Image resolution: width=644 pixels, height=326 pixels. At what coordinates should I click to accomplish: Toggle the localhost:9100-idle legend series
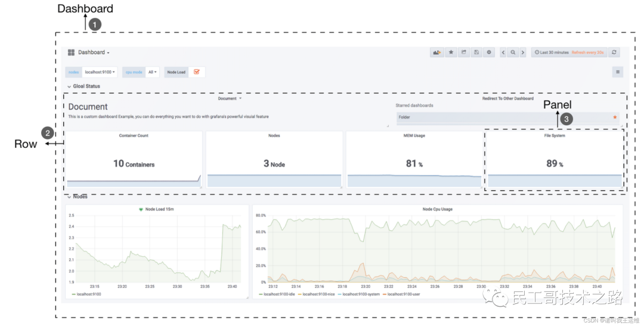pyautogui.click(x=277, y=294)
